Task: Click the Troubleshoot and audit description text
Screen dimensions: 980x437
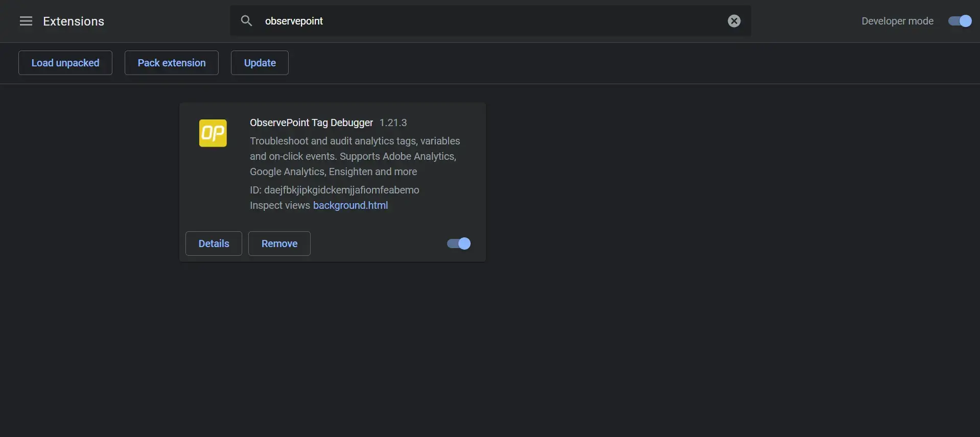Action: [355, 156]
